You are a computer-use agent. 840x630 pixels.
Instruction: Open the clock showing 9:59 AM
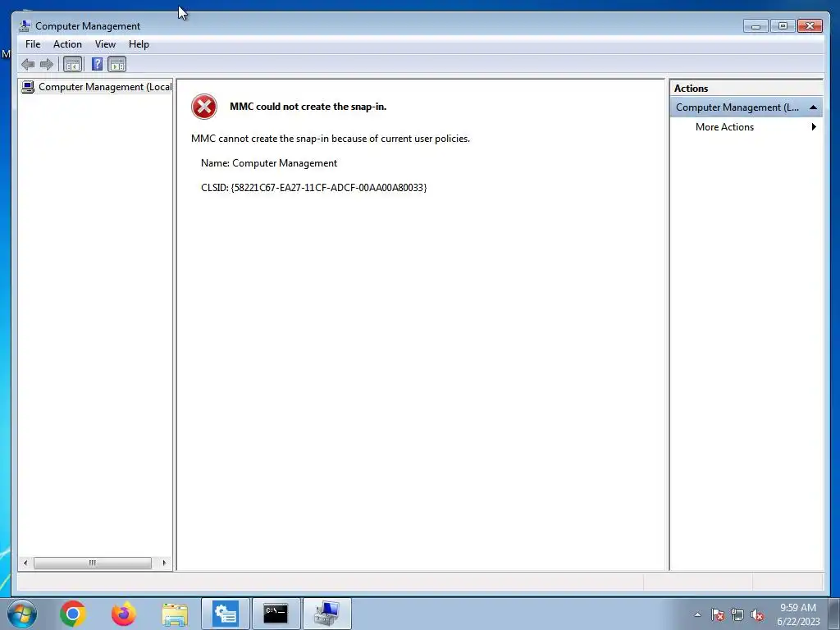click(x=798, y=614)
